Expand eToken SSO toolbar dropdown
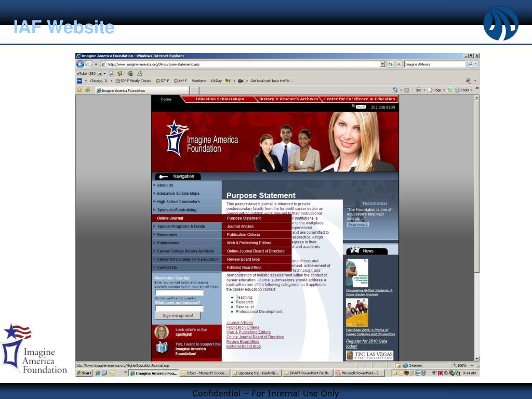 104,73
